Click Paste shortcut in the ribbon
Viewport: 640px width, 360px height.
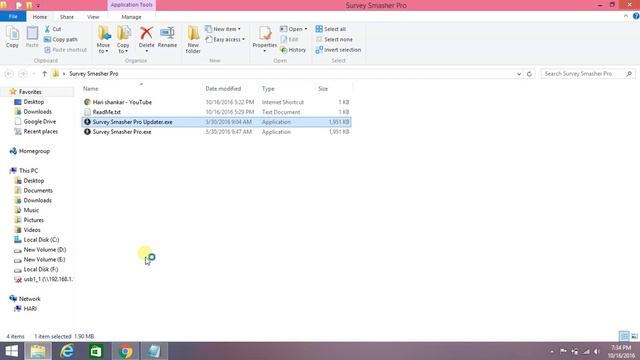(65, 50)
